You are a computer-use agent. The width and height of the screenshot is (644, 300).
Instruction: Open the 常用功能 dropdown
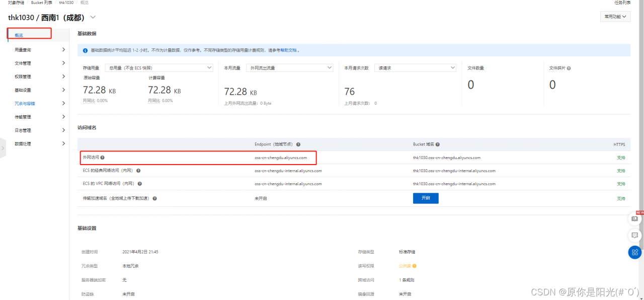tap(615, 16)
